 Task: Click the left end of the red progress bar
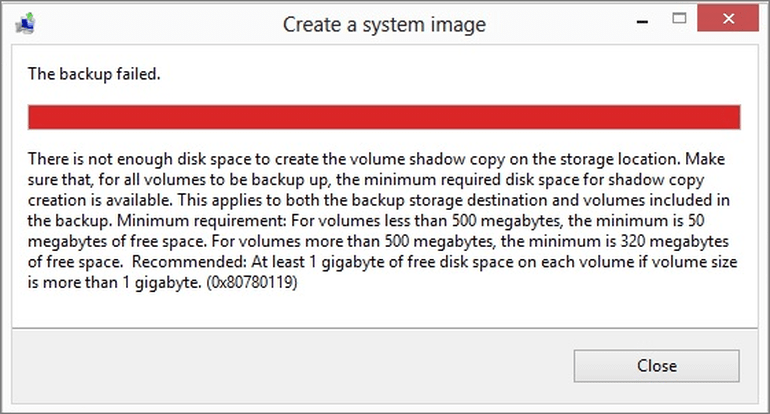point(34,117)
